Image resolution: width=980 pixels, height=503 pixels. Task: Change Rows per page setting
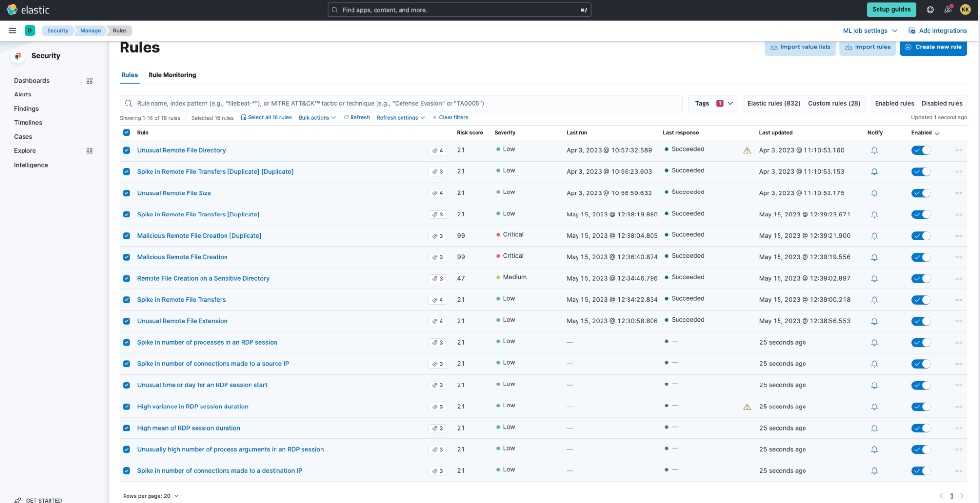click(151, 496)
